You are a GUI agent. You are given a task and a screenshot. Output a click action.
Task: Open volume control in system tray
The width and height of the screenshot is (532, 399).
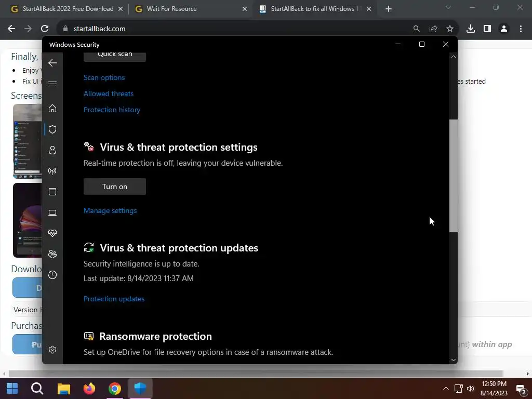click(x=471, y=389)
